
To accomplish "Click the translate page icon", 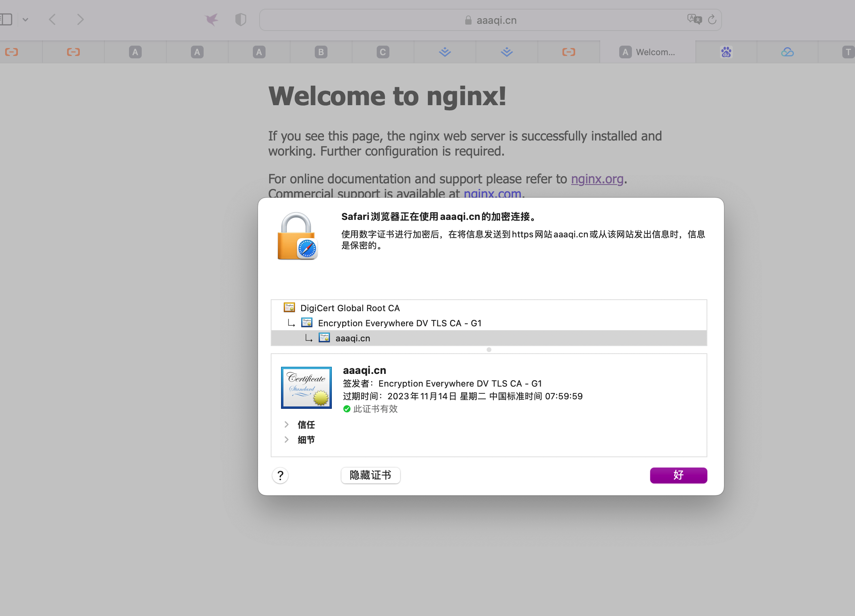I will [x=694, y=19].
